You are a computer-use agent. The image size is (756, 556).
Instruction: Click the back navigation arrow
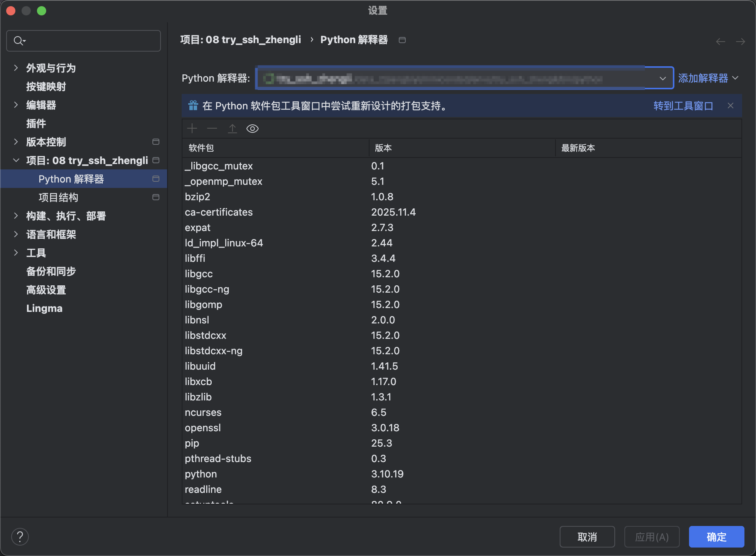[721, 42]
